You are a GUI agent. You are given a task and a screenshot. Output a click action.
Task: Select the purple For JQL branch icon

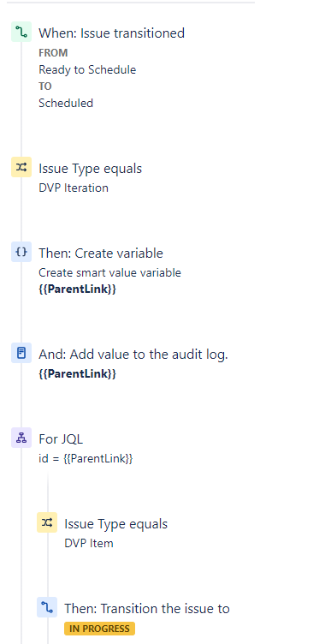pos(21,438)
